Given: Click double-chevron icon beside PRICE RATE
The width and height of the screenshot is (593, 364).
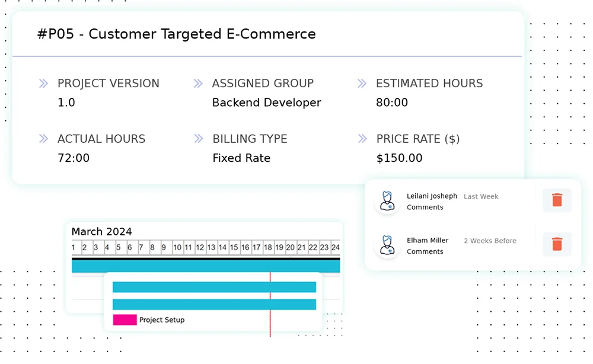Looking at the screenshot, I should click(362, 139).
